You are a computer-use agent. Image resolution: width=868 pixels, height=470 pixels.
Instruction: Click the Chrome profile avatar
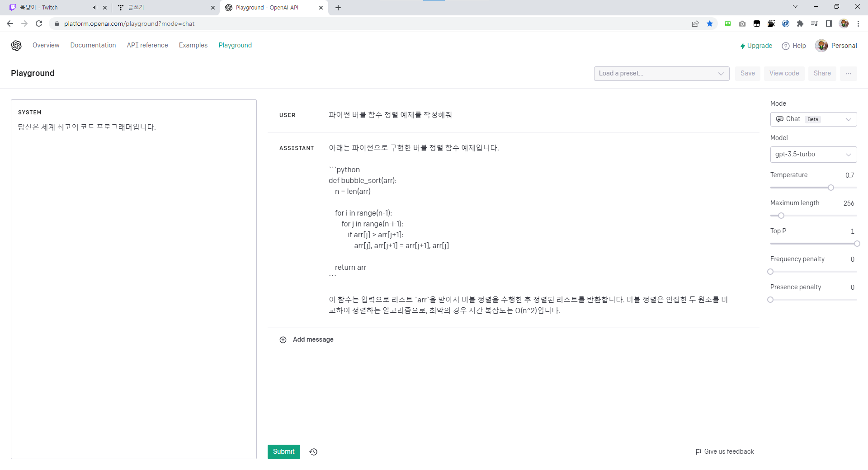point(844,23)
